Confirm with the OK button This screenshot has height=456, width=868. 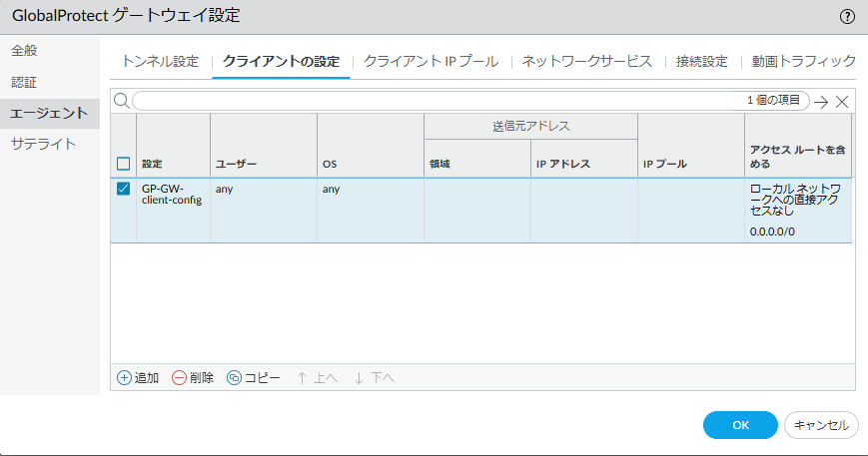click(740, 425)
